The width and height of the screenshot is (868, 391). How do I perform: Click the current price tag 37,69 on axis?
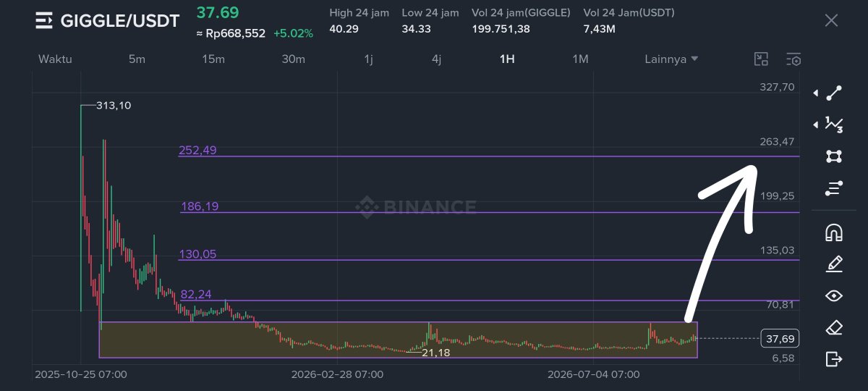coord(780,338)
